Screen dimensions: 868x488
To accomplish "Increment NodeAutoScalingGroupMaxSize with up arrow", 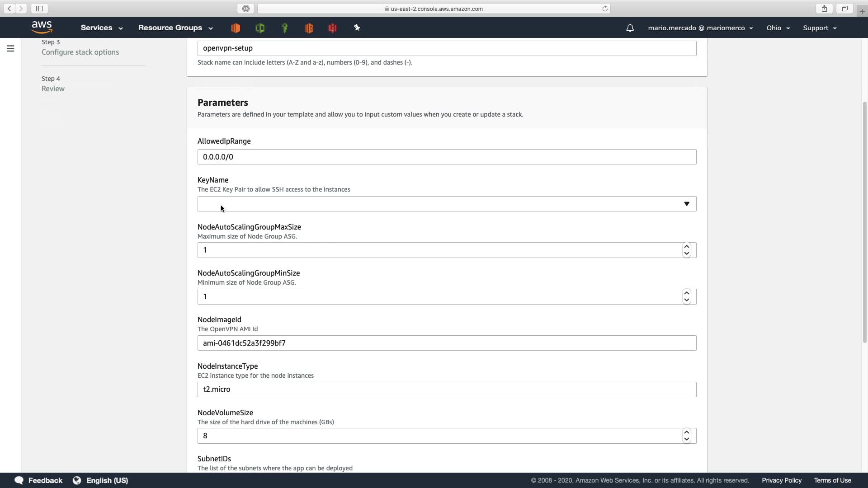I will click(x=686, y=247).
